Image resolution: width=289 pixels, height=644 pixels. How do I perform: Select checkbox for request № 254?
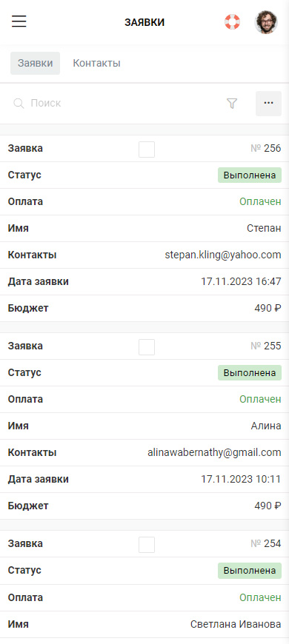tap(147, 545)
